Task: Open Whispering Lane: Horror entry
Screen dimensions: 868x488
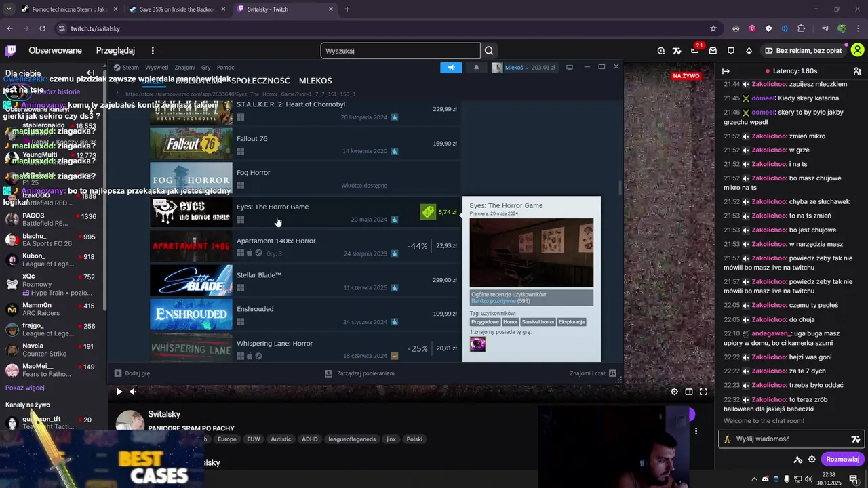Action: click(304, 348)
